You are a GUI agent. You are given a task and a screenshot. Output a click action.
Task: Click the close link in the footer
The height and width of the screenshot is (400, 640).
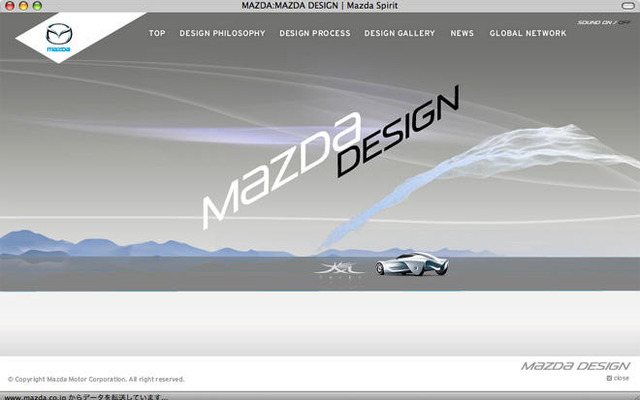click(x=618, y=378)
